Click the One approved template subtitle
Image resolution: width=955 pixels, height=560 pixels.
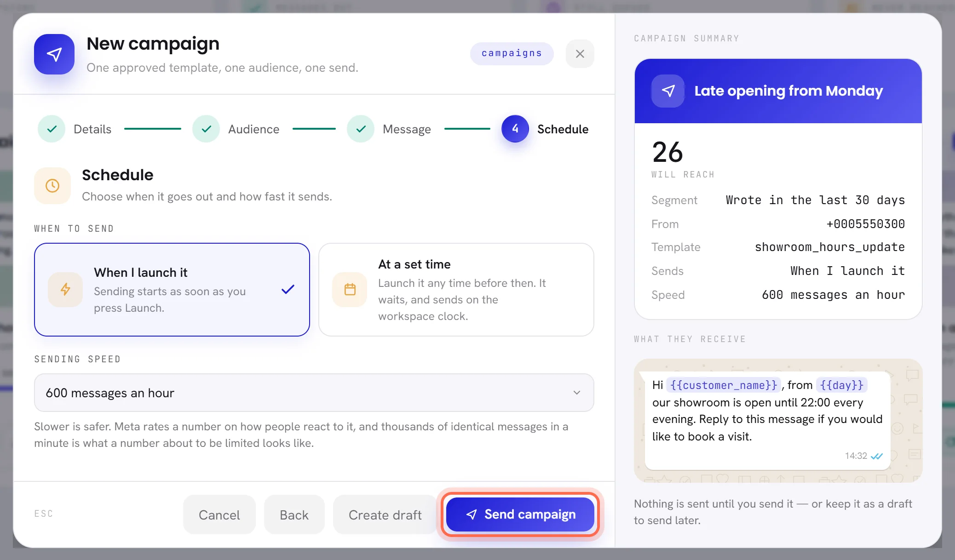[x=222, y=68]
